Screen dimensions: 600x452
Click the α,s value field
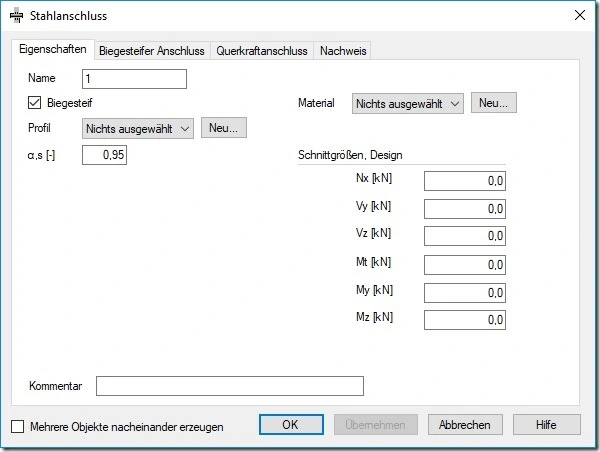coord(104,155)
